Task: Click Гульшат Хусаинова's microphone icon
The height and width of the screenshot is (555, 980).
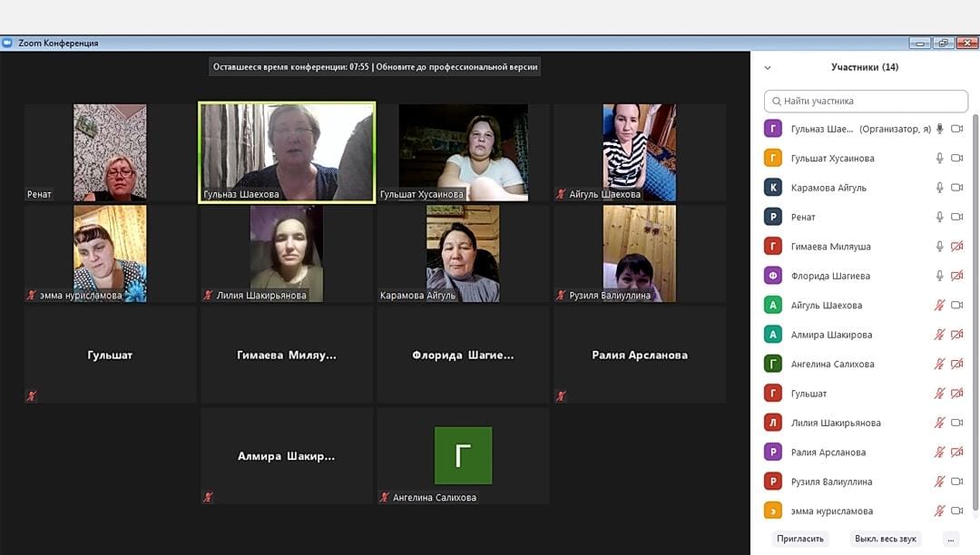Action: [940, 159]
